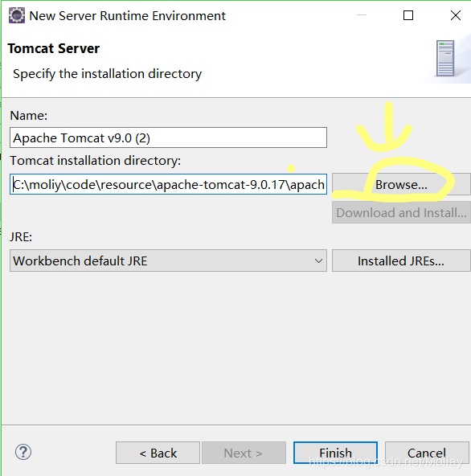Expand the Workbench default JRE dropdown
The image size is (471, 476).
coord(168,261)
